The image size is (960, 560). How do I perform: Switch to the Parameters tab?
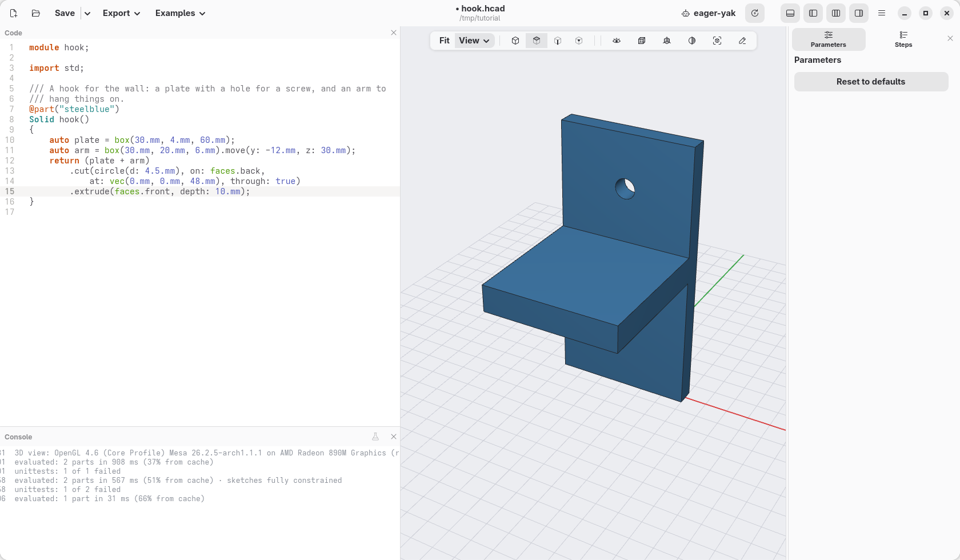pos(829,39)
